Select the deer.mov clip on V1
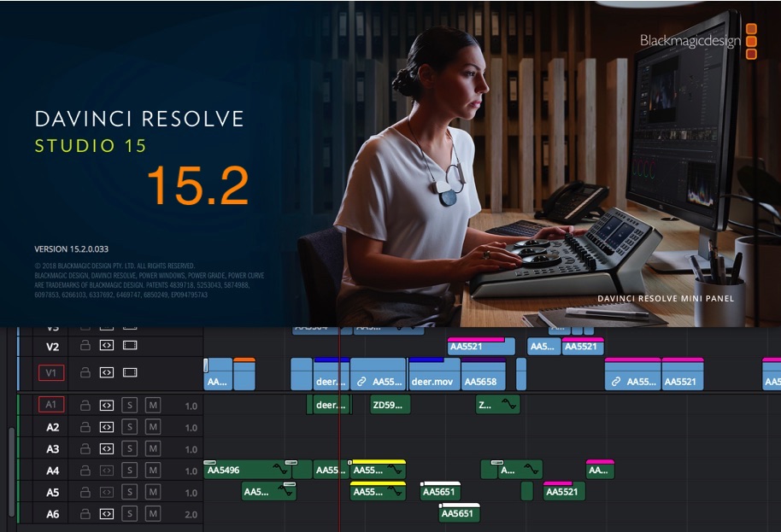Image resolution: width=781 pixels, height=532 pixels. 434,374
